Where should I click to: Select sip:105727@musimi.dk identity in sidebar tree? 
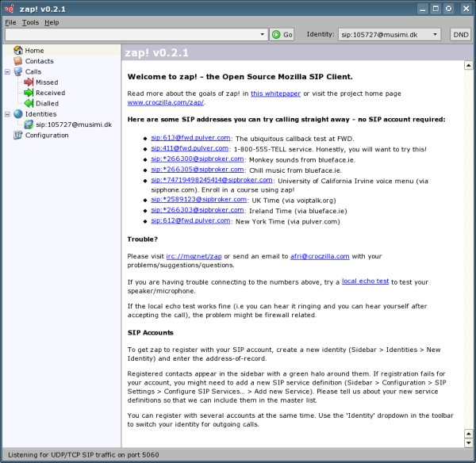(74, 124)
